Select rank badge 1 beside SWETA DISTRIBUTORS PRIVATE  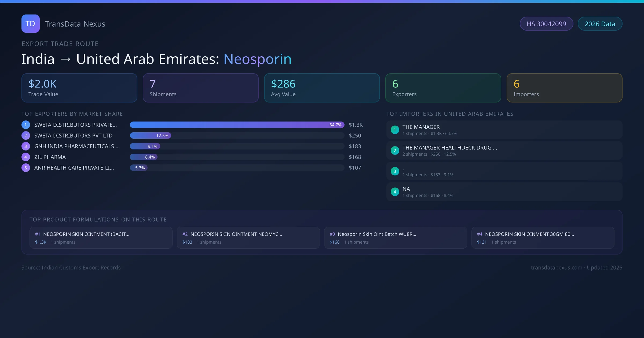point(25,125)
